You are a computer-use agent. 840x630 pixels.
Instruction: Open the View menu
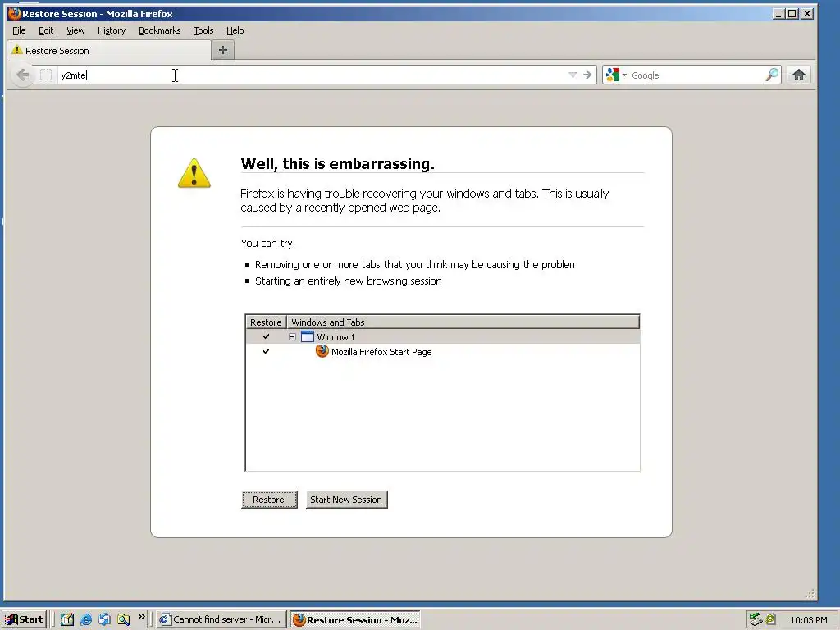(75, 30)
